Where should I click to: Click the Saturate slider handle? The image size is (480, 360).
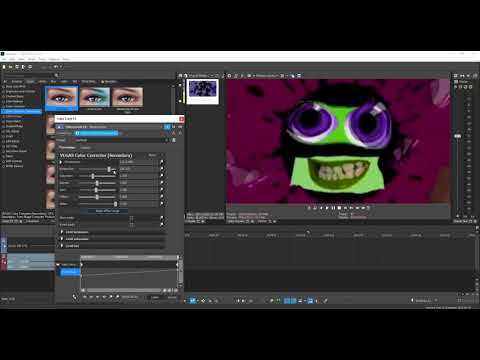[93, 176]
